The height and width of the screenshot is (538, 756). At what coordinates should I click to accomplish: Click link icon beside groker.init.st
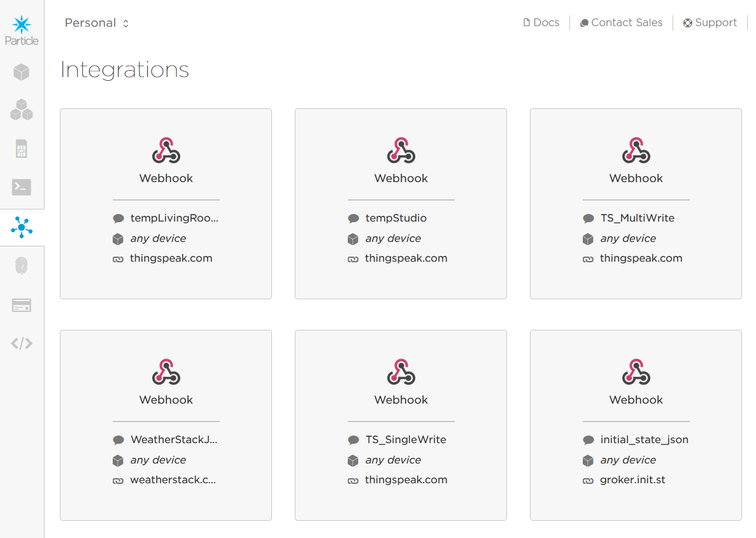588,481
